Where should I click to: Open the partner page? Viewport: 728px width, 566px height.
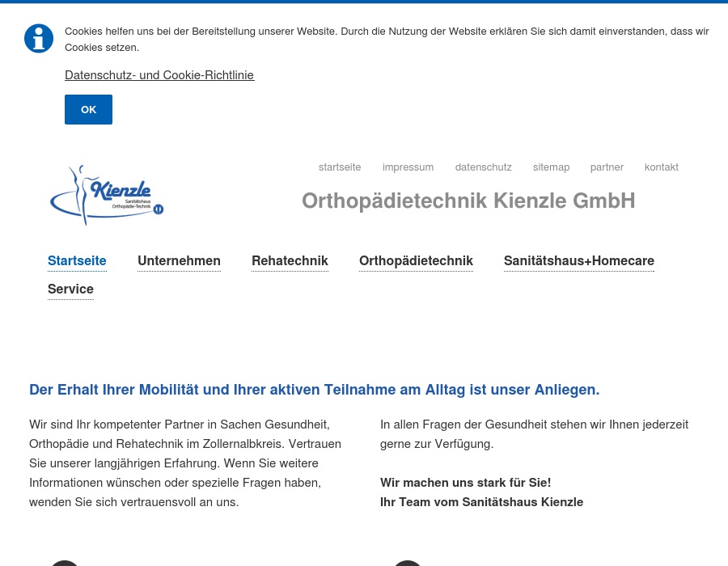(607, 167)
